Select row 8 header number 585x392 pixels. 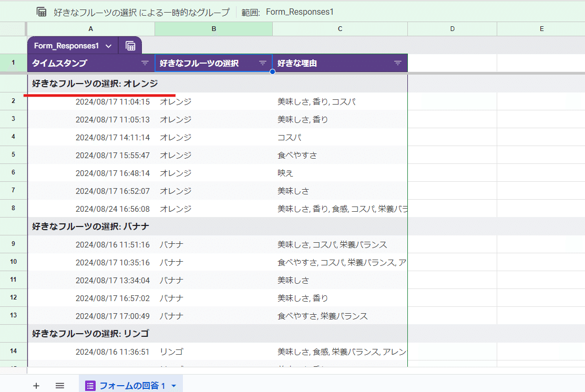[x=14, y=208]
